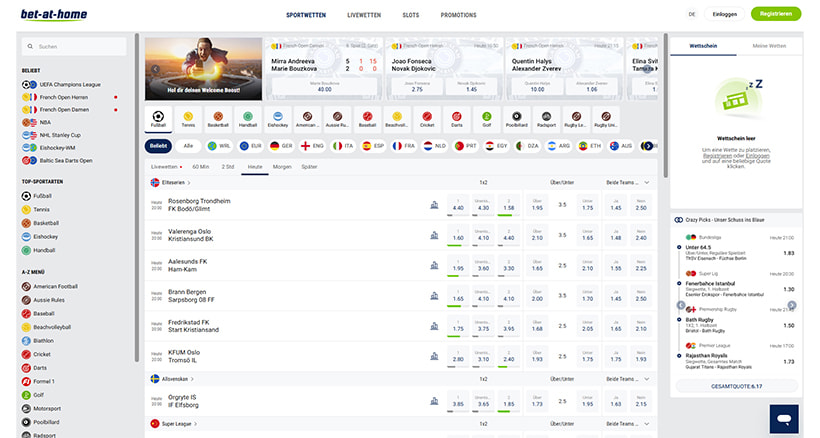Switch to the Morgen time tab

pos(282,167)
